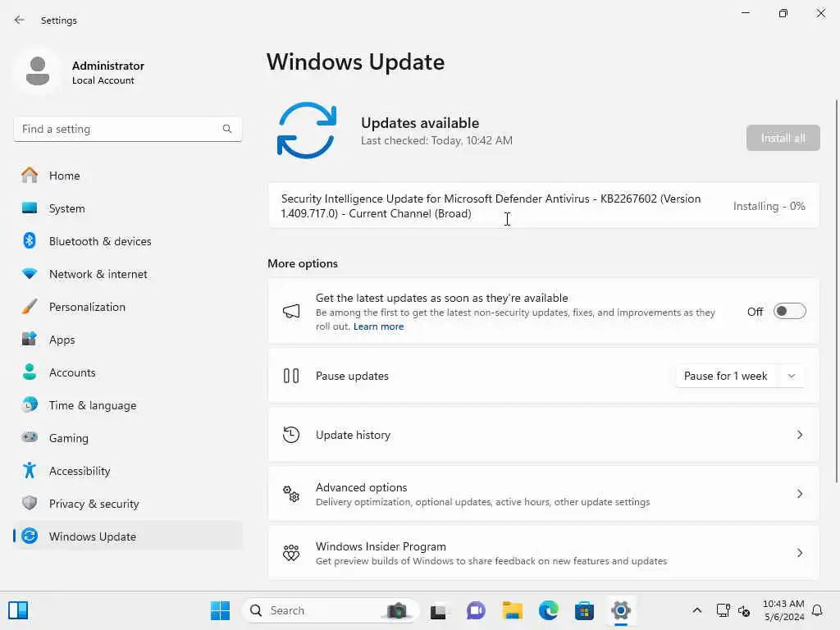Open the Windows Start button
Screen dimensions: 840x630
220,610
